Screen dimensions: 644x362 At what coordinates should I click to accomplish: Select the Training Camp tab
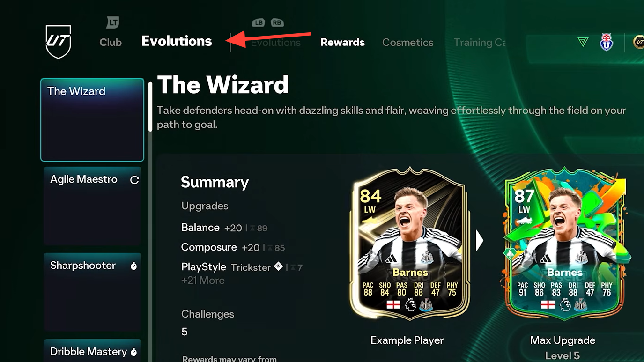[x=480, y=42]
